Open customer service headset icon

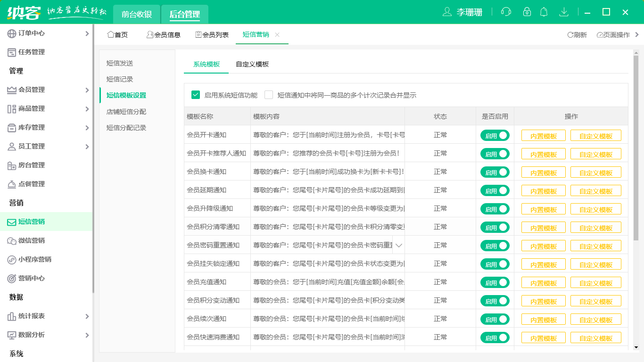pos(506,12)
